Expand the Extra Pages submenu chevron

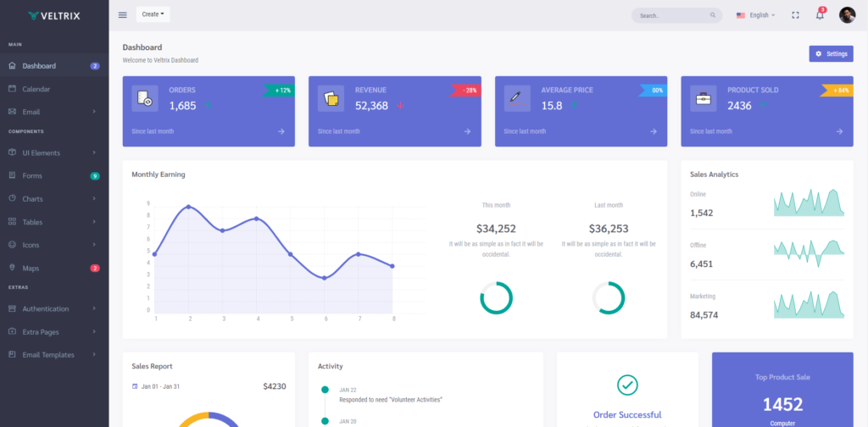point(94,331)
